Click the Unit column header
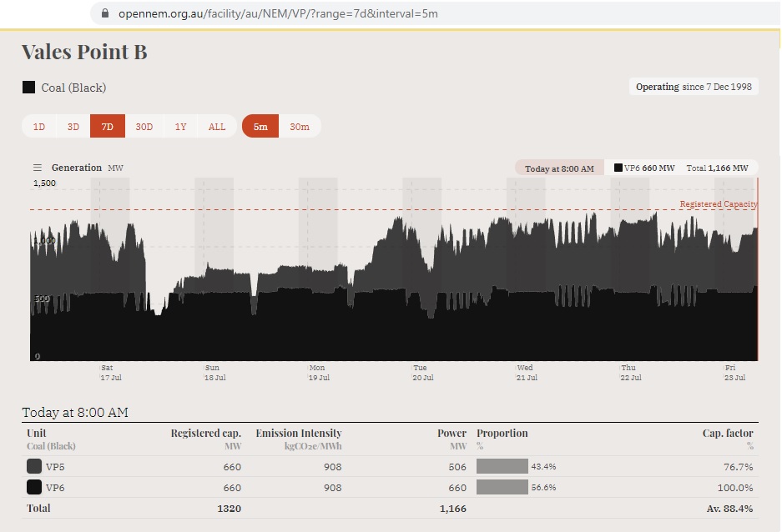Screen dimensions: 782x532 37,433
